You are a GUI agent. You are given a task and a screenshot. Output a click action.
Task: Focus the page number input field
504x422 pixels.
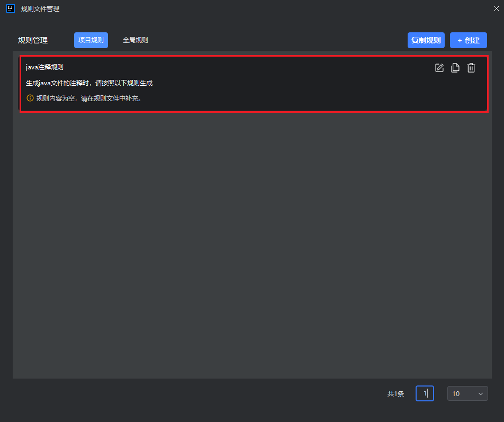coord(425,393)
